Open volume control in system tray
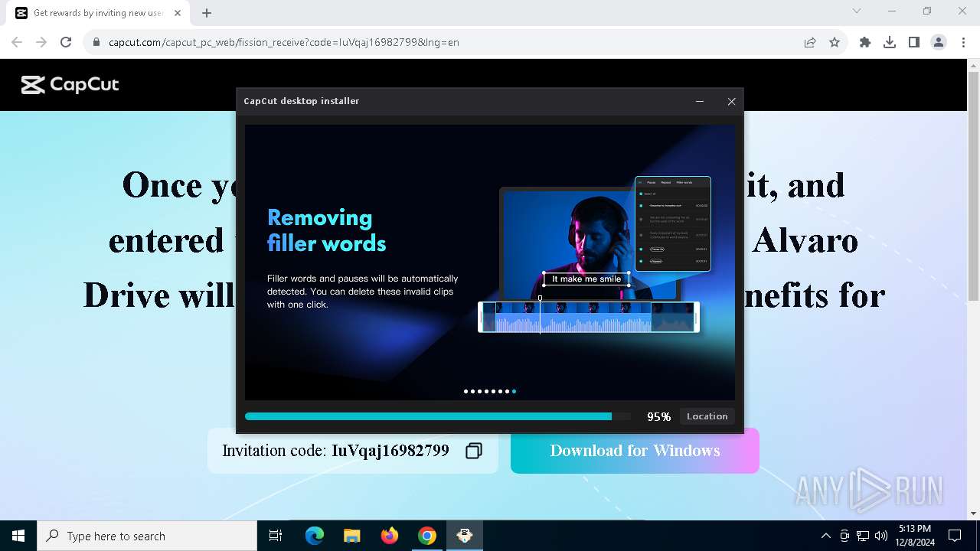This screenshot has width=980, height=551. click(881, 536)
